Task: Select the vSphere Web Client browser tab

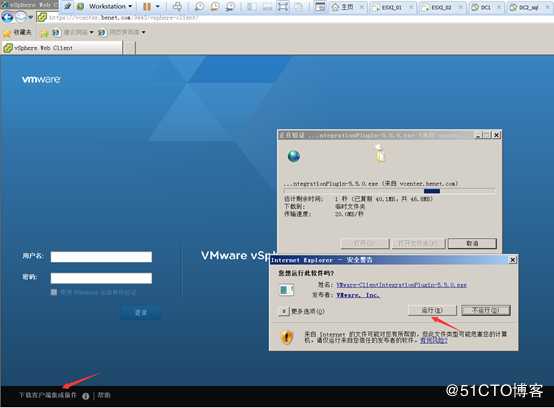Action: (x=62, y=48)
